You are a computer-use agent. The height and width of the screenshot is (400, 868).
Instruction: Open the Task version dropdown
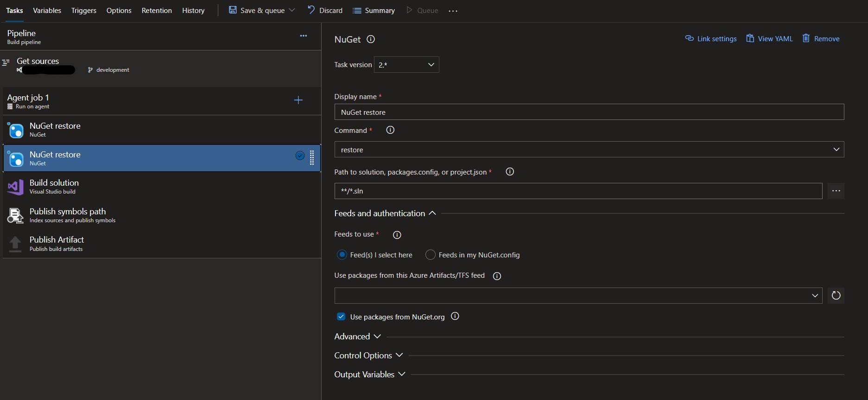point(406,65)
